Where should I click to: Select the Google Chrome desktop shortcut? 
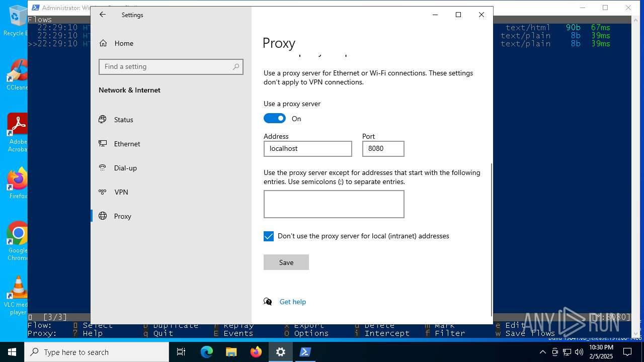pyautogui.click(x=18, y=241)
